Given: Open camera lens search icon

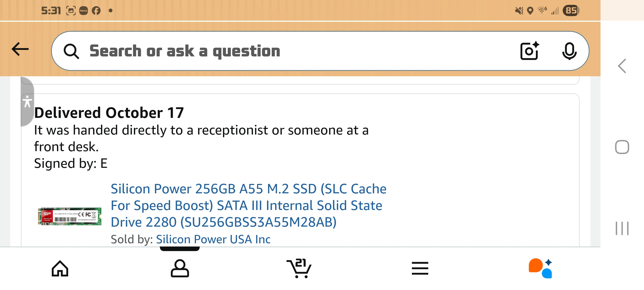Looking at the screenshot, I should [x=529, y=51].
